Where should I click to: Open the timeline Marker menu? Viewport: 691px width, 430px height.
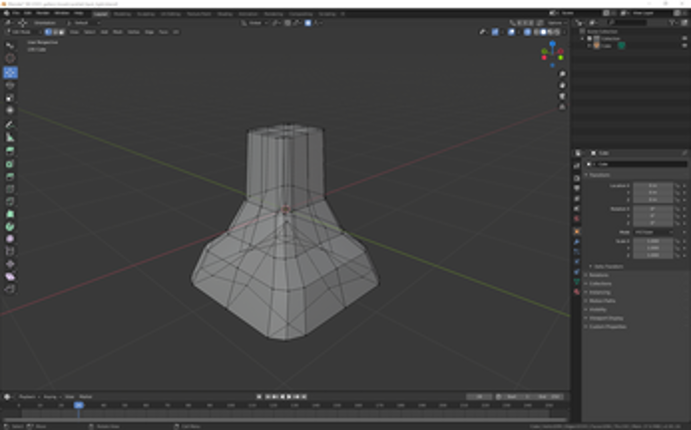[x=85, y=397]
